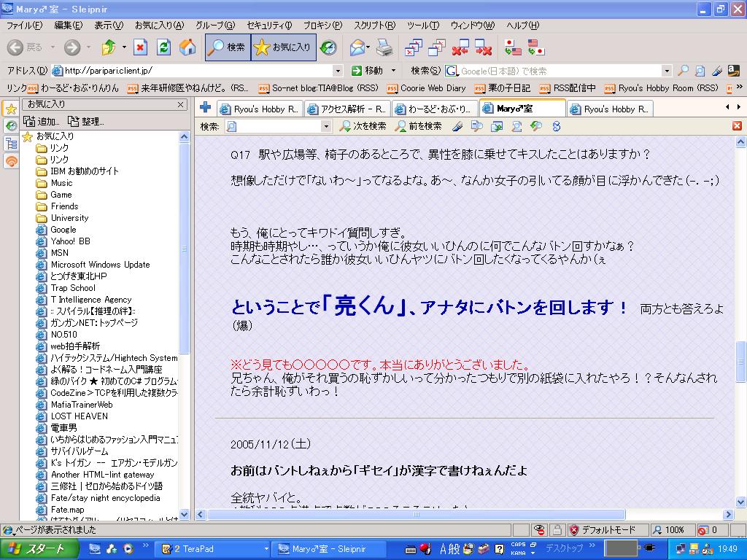Switch to TeraPad in the taskbar

[214, 549]
